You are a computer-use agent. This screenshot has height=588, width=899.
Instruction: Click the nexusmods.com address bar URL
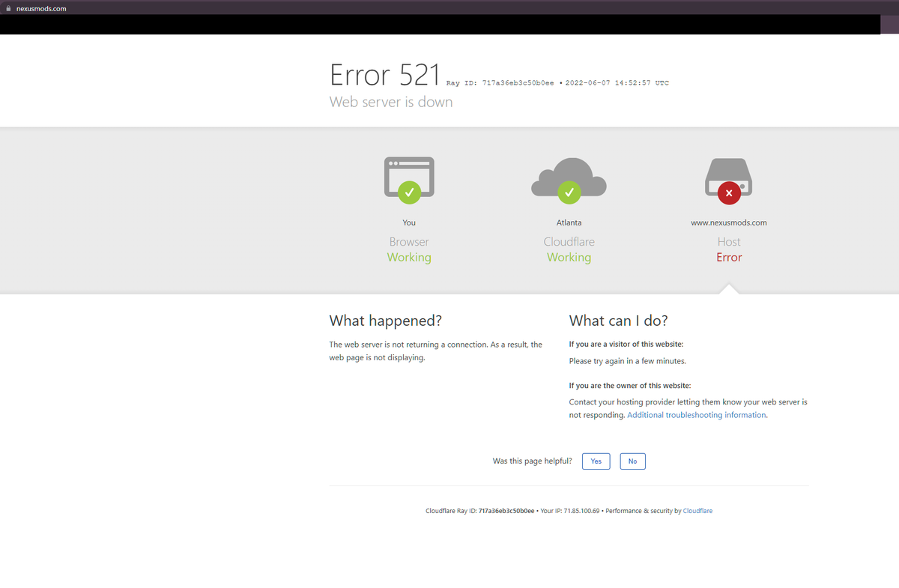(41, 8)
